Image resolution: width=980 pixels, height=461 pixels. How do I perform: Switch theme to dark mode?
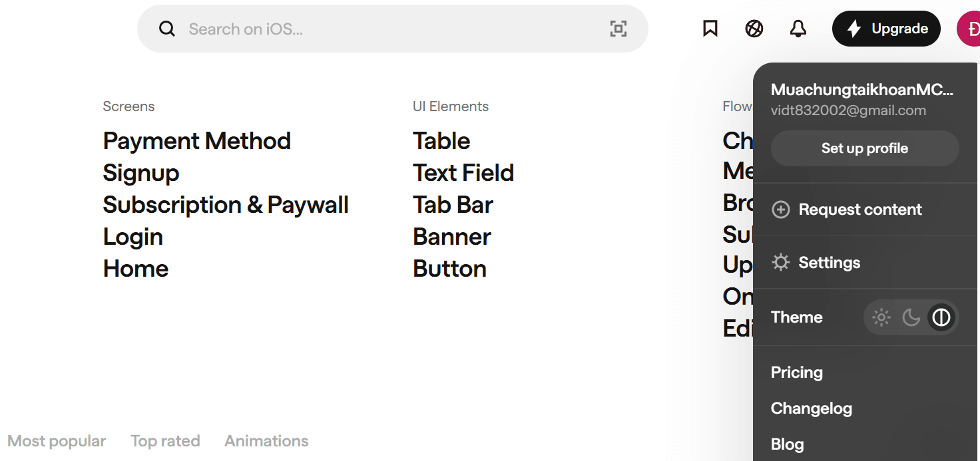[x=911, y=317]
